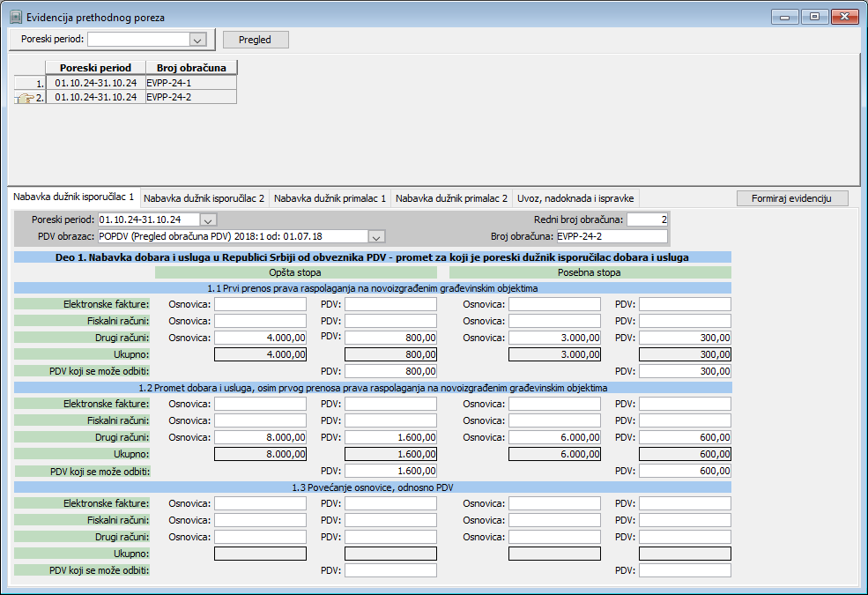The width and height of the screenshot is (868, 595).
Task: Click the 01.10.24-31.10.24 period cell in row 2
Action: (x=95, y=97)
